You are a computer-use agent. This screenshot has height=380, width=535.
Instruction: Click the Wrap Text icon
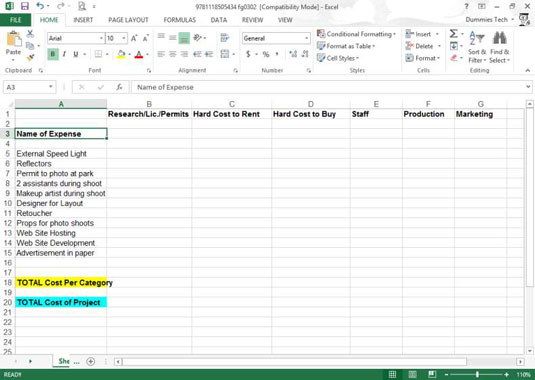pos(225,38)
